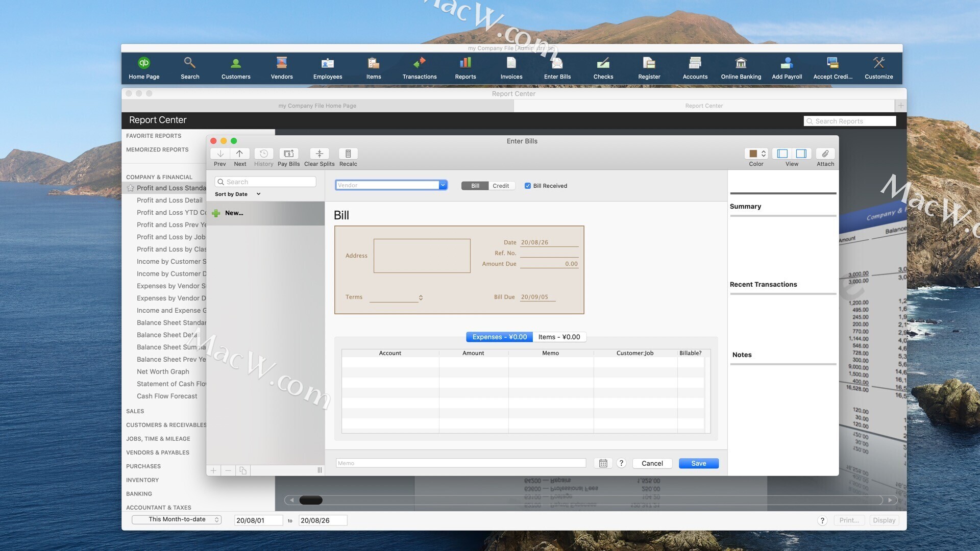Image resolution: width=980 pixels, height=551 pixels.
Task: Open This Month-to-date range dropdown
Action: (x=177, y=520)
